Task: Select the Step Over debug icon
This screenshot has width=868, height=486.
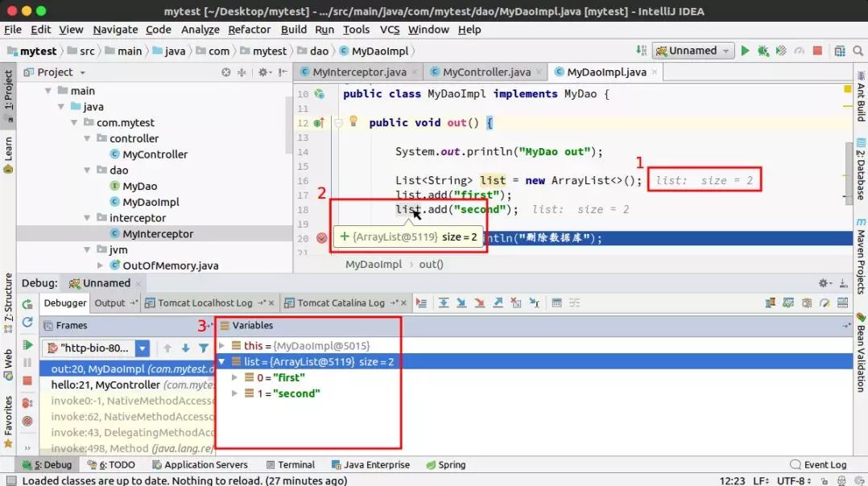Action: [x=444, y=302]
